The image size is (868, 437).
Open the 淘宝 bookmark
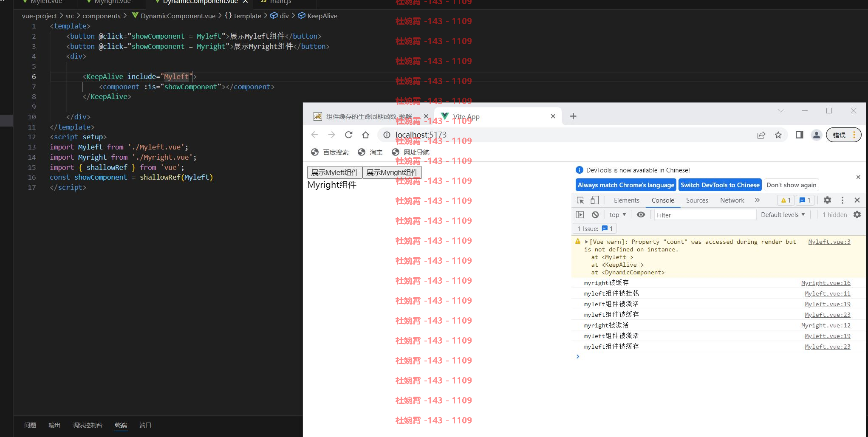pos(370,152)
